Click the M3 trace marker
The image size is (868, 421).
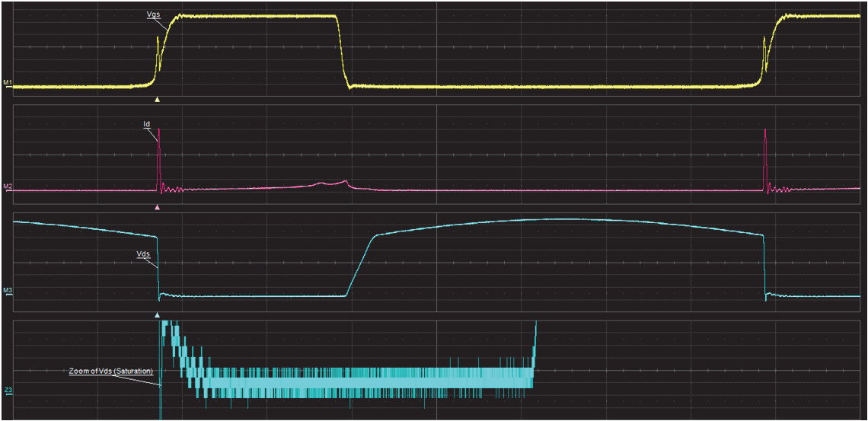(7, 290)
